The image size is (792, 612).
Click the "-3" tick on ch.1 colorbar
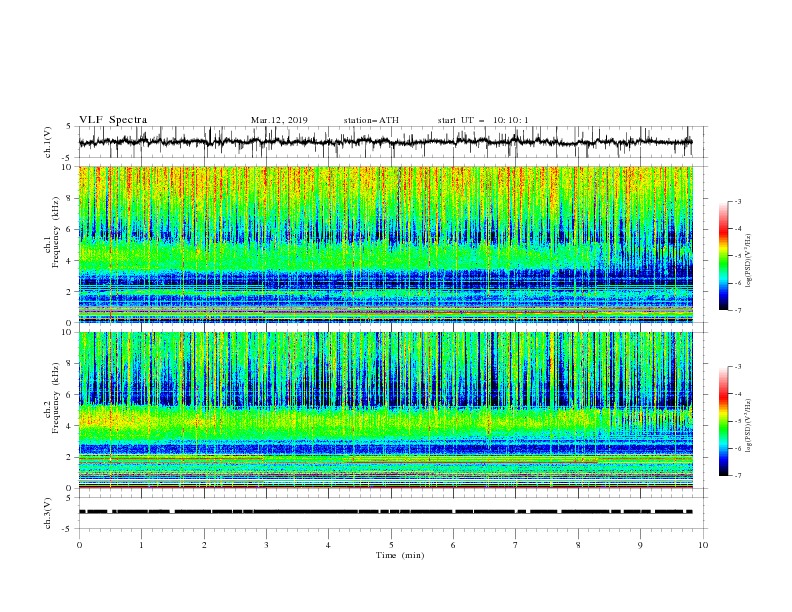point(737,201)
